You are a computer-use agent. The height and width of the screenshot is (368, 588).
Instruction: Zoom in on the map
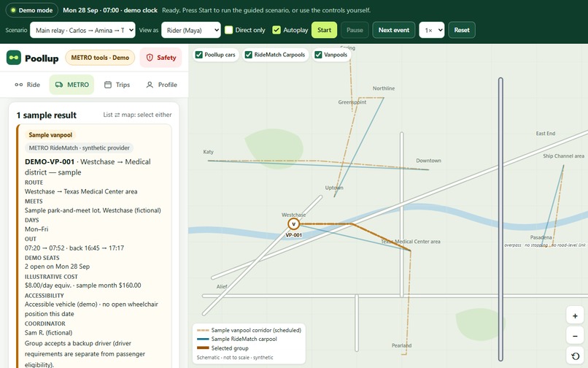tap(575, 316)
